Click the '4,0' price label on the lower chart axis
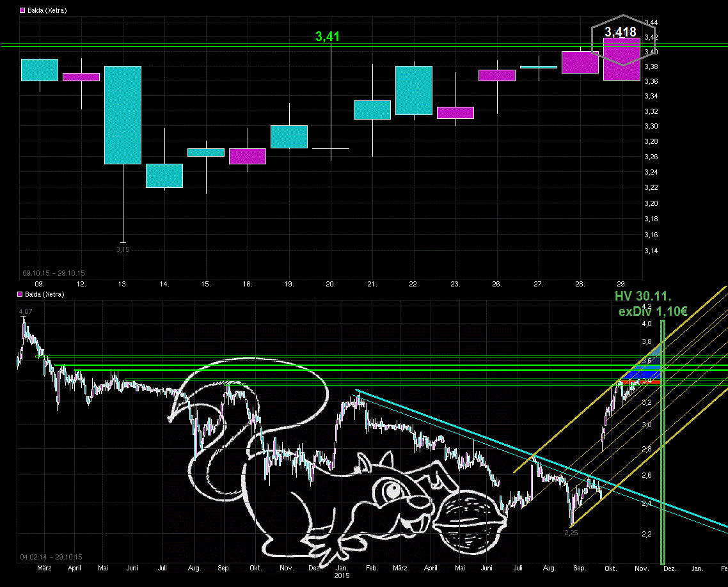The image size is (728, 587). click(646, 324)
